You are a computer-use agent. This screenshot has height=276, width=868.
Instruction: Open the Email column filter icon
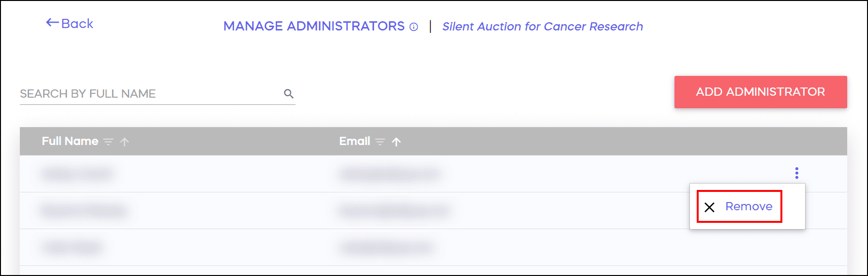point(380,142)
